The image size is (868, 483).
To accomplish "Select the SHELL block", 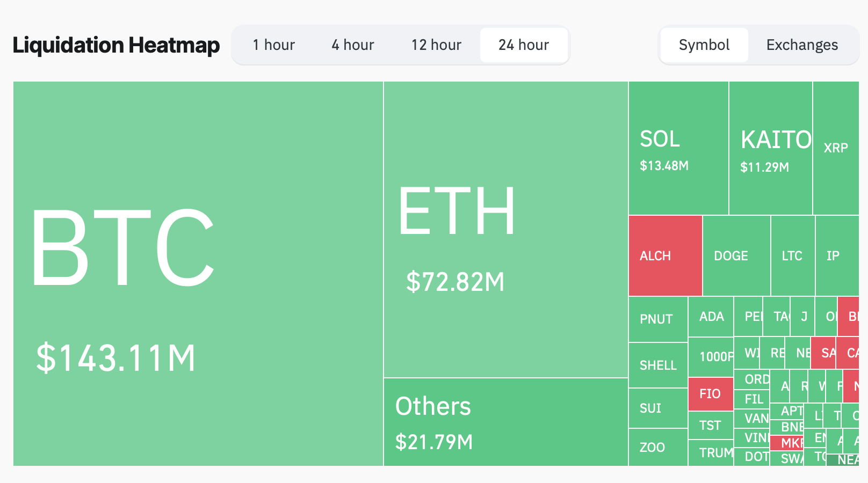I will 658,365.
